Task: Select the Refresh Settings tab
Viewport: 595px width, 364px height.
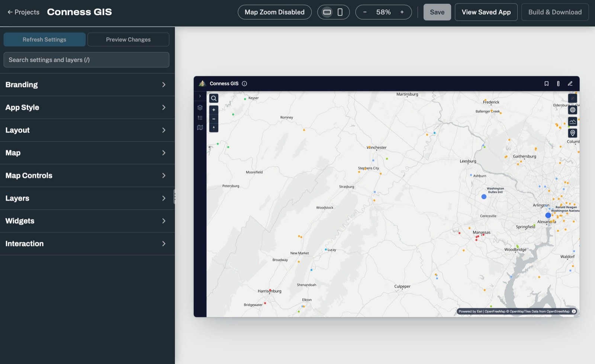Action: pyautogui.click(x=45, y=39)
